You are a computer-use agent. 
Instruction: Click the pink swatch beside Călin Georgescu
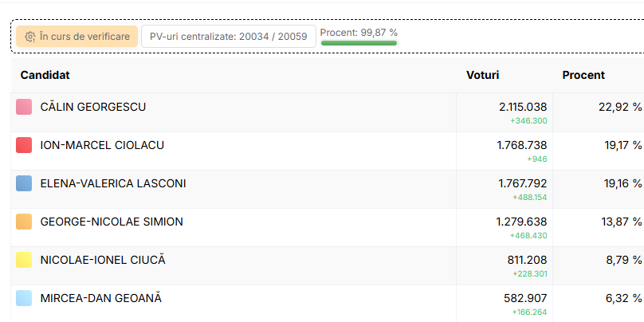[24, 107]
